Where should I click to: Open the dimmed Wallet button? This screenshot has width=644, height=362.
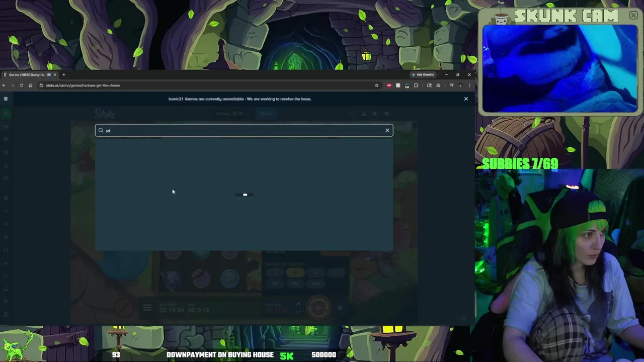[x=266, y=114]
